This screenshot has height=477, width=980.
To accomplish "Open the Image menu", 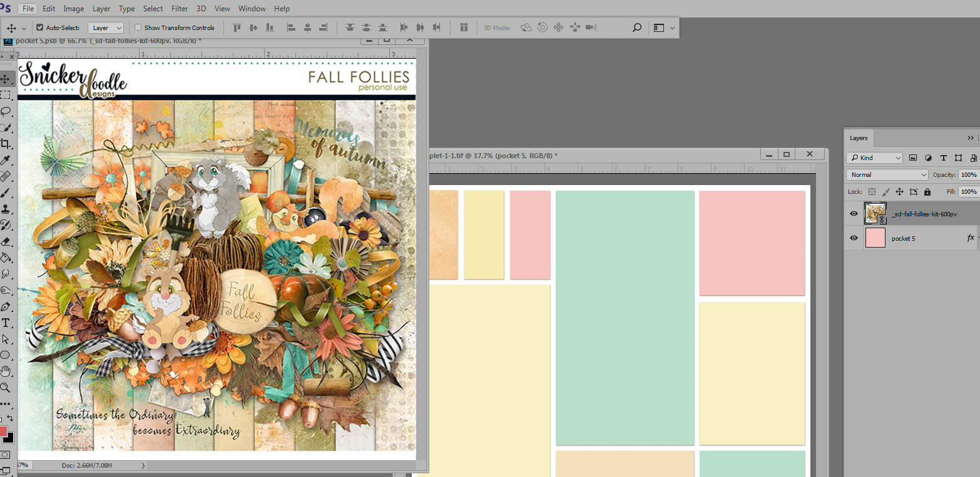I will pyautogui.click(x=73, y=9).
